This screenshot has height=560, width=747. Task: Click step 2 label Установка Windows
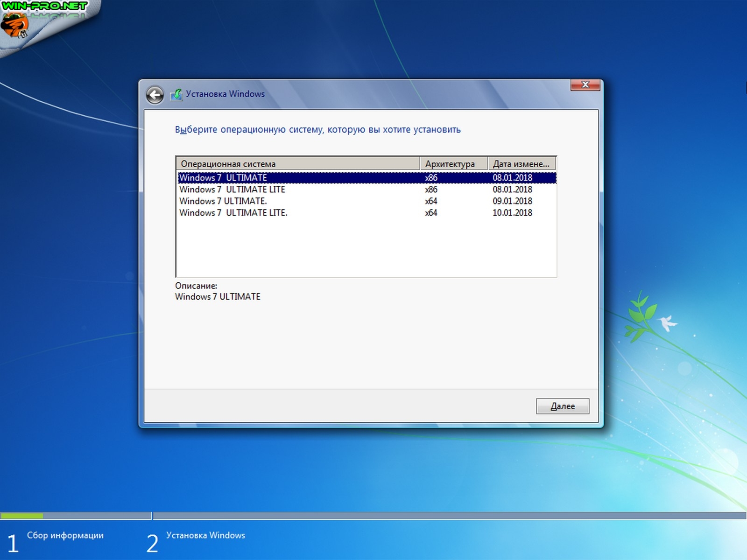pyautogui.click(x=205, y=535)
